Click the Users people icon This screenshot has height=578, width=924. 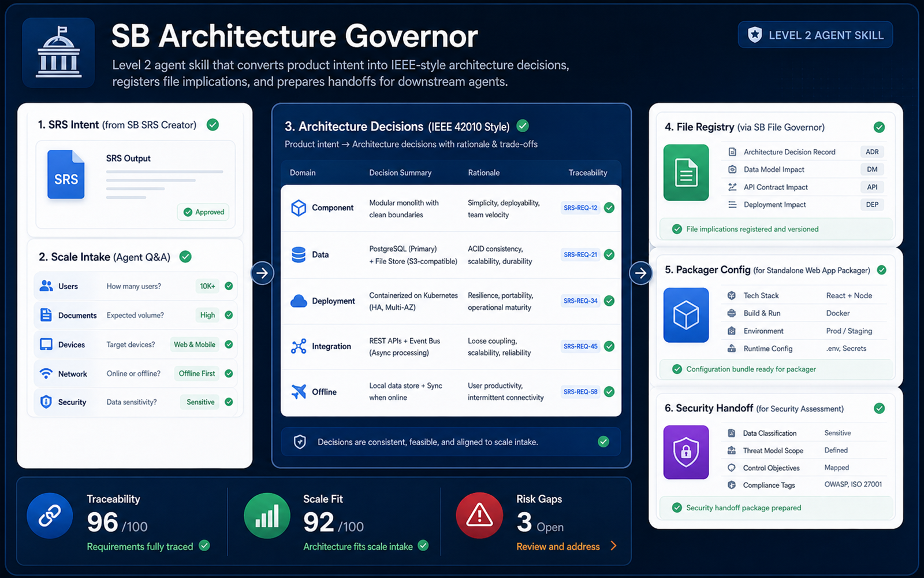point(46,286)
